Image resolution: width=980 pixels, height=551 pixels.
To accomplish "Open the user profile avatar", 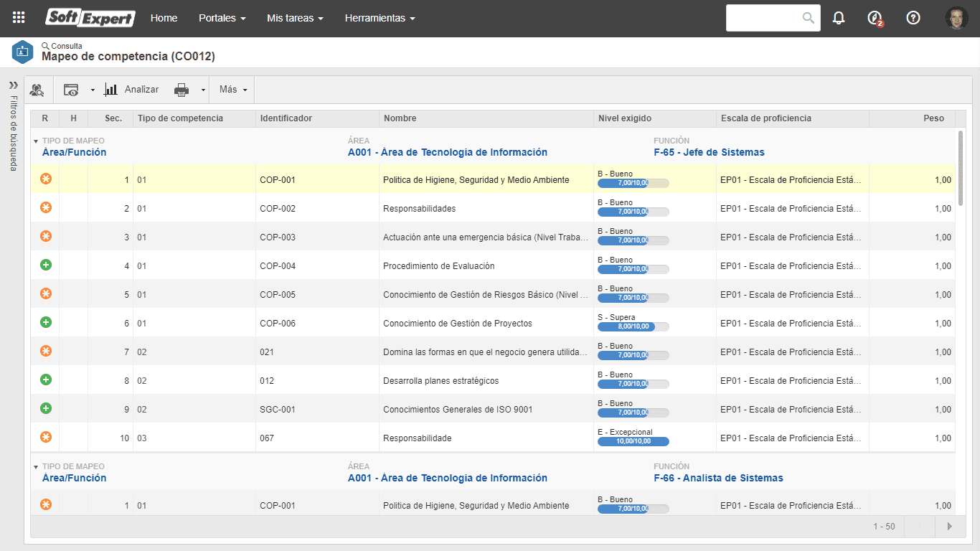I will tap(957, 18).
